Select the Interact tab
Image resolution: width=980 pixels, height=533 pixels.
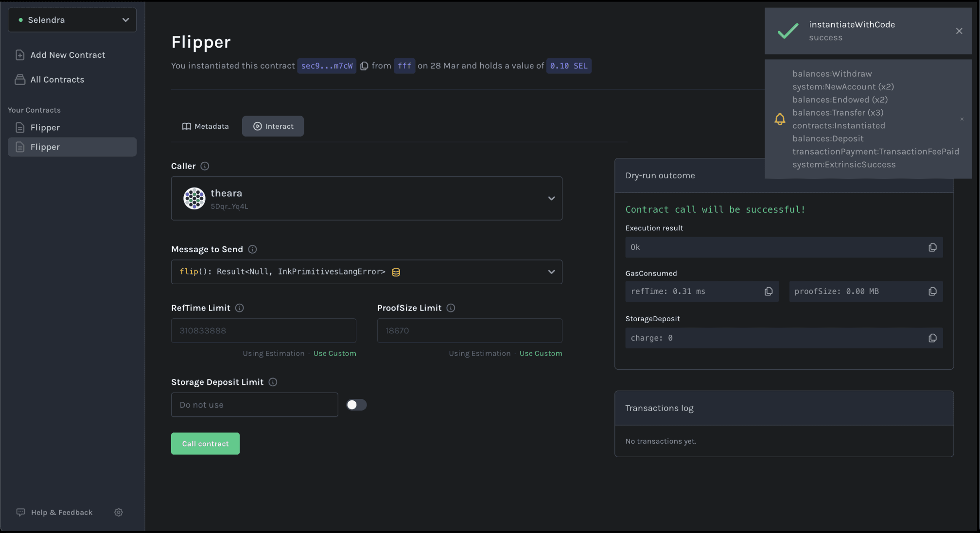(x=273, y=126)
